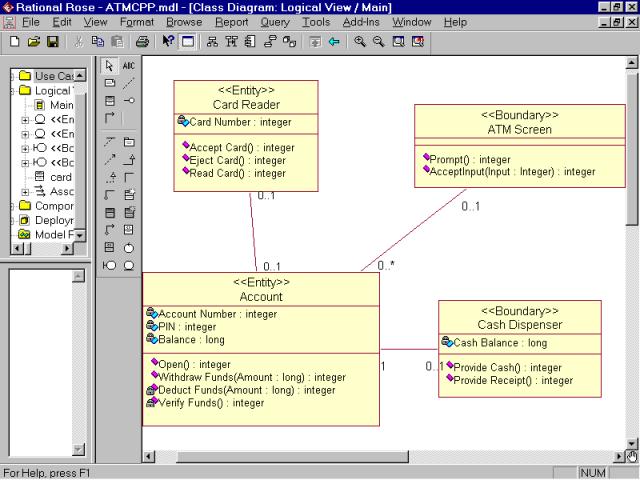The image size is (640, 480).
Task: Click the New model toolbar icon
Action: click(15, 42)
